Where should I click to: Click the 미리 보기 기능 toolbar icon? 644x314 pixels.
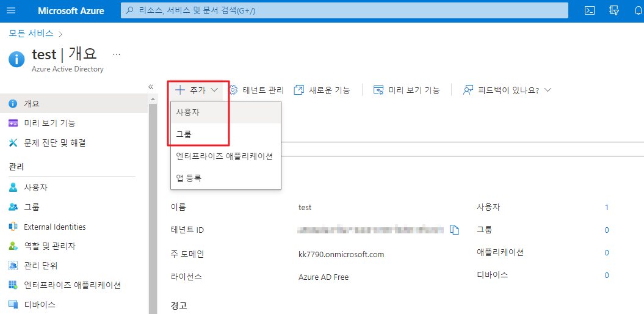point(378,90)
